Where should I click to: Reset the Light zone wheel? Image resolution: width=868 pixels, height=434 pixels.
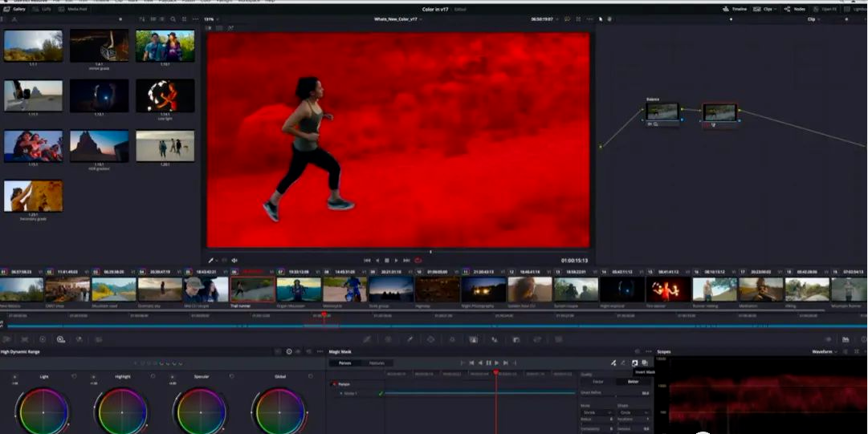[x=74, y=376]
